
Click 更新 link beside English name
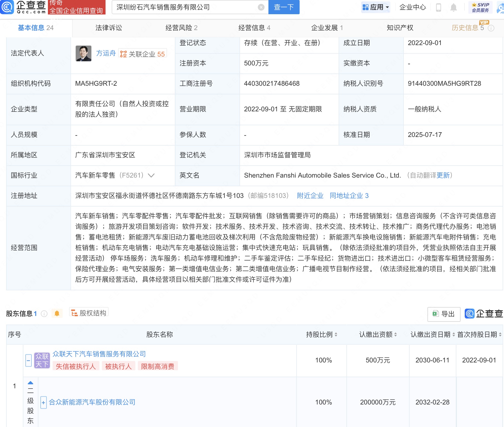tap(443, 175)
